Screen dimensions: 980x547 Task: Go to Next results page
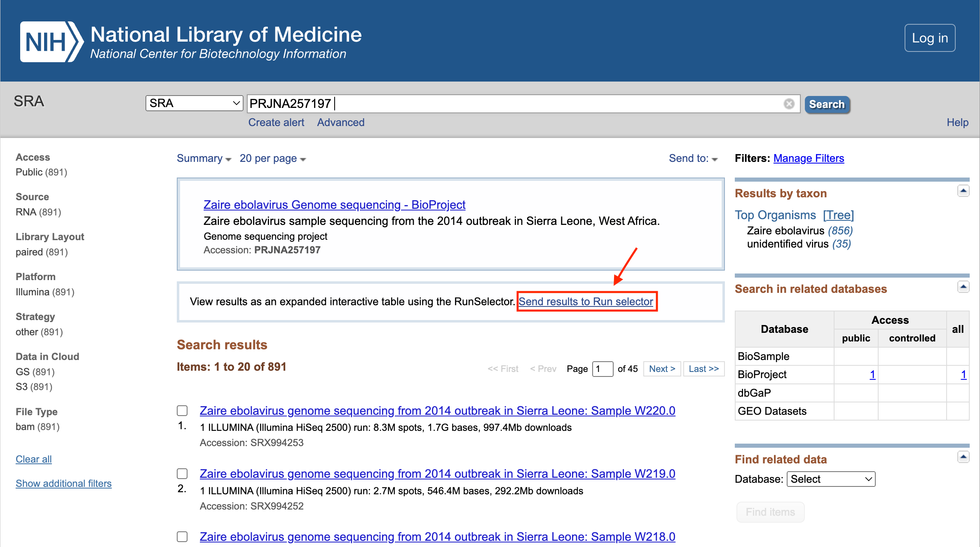661,369
